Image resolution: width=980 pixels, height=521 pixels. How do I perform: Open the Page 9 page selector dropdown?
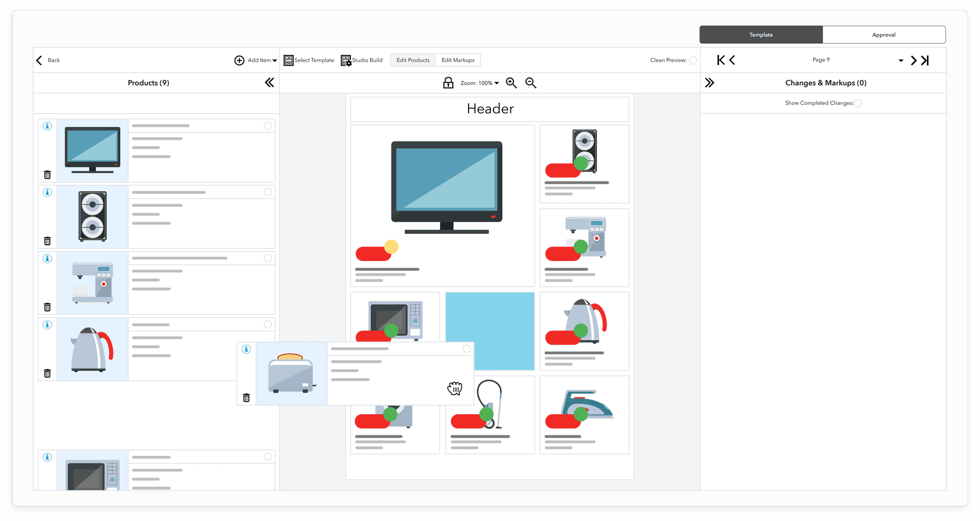(902, 60)
